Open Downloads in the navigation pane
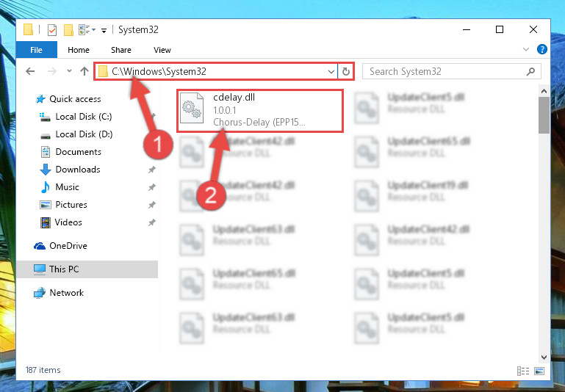Screen dimensions: 565x392 point(78,170)
